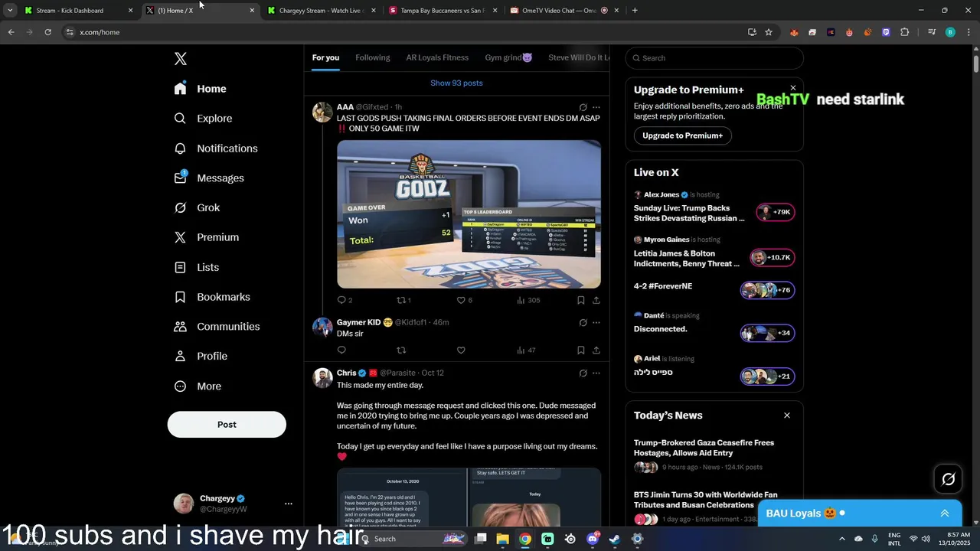This screenshot has width=980, height=551.
Task: Open the 4-2 #ForeverNE space
Action: pyautogui.click(x=714, y=289)
